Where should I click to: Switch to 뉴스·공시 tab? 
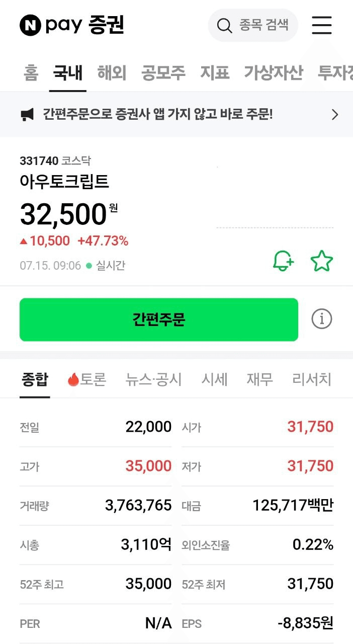click(154, 379)
